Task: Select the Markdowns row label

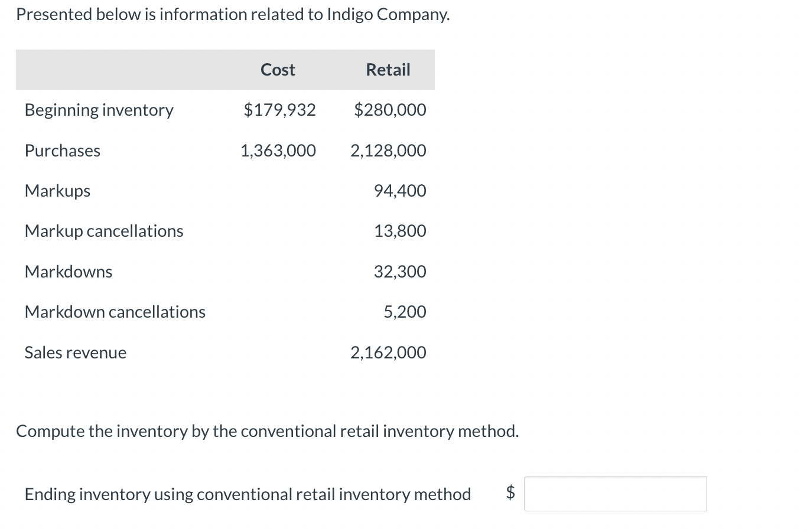Action: tap(69, 272)
